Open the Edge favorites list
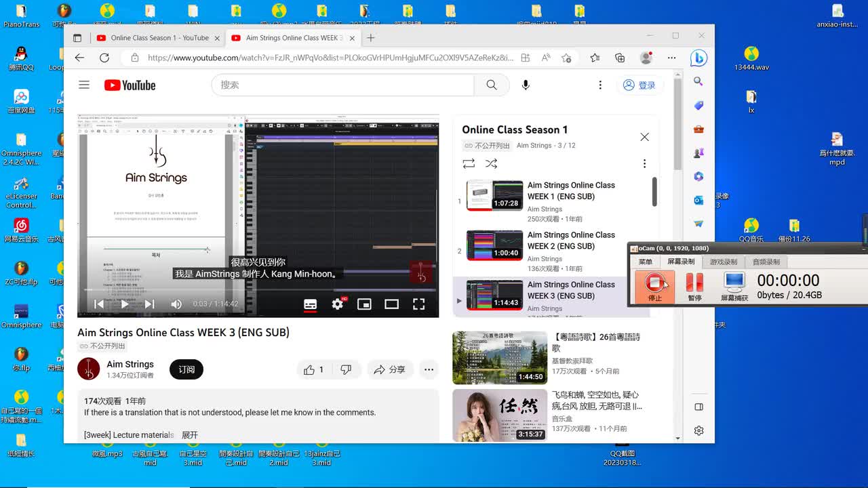The height and width of the screenshot is (488, 868). click(595, 58)
